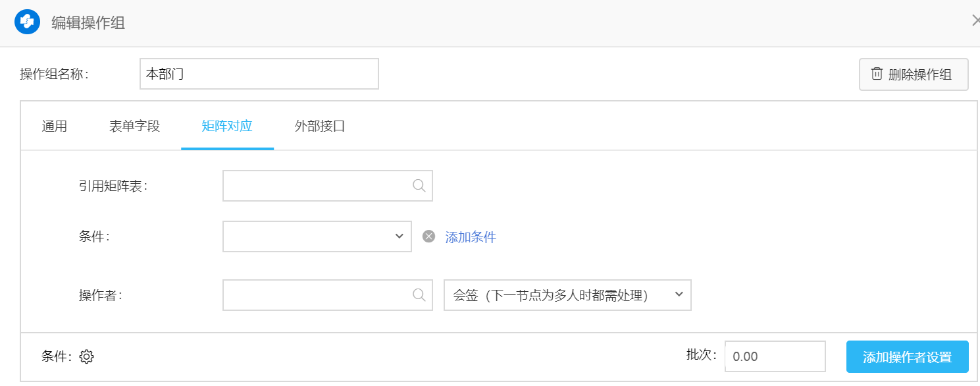The width and height of the screenshot is (980, 386).
Task: Switch to the 表单字段 tab
Action: (x=134, y=126)
